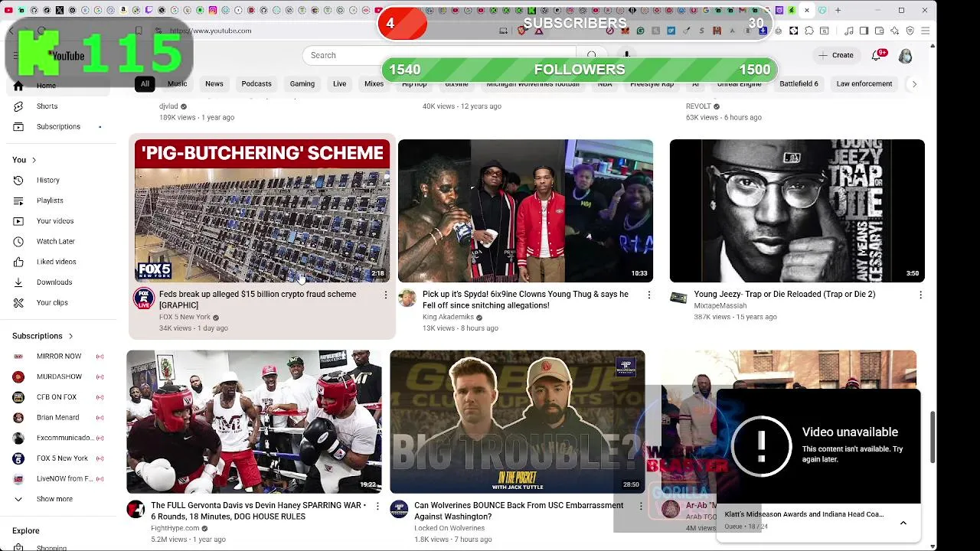The width and height of the screenshot is (980, 551).
Task: Play the Big Trouble Wolverines thumbnail
Action: 517,422
